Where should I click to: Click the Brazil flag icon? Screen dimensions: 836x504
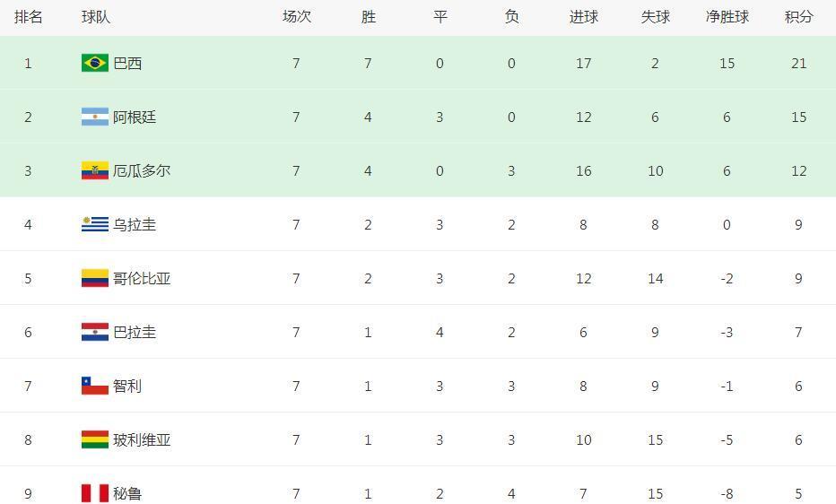tap(94, 63)
